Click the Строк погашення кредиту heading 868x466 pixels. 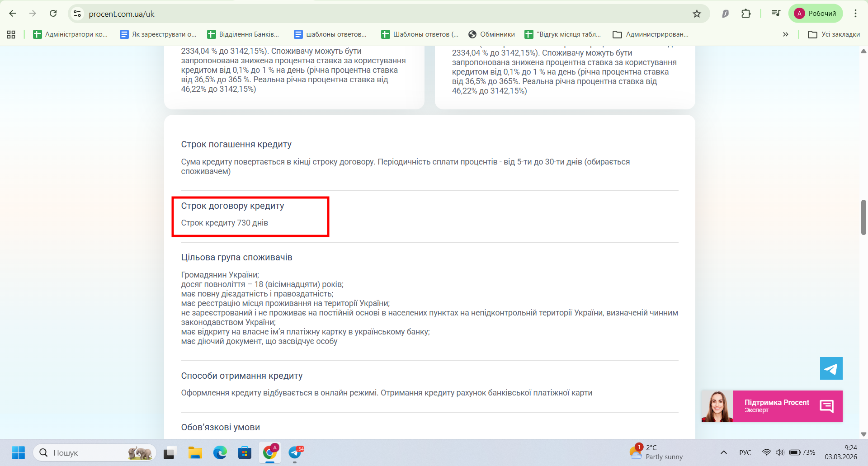[x=236, y=145]
